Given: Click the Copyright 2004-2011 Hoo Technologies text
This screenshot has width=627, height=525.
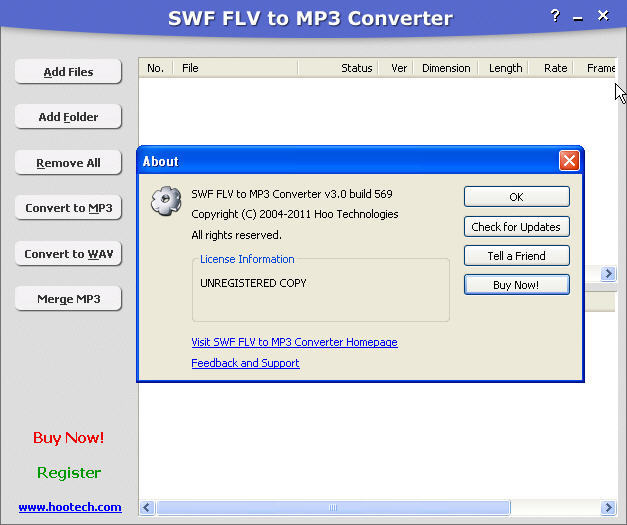Looking at the screenshot, I should tap(295, 214).
